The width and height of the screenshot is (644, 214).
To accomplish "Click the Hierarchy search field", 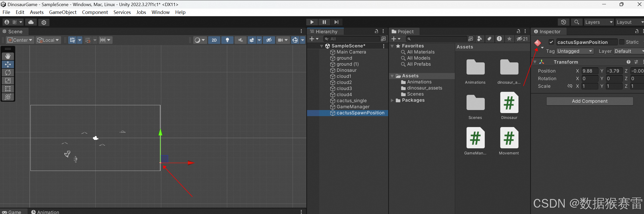I will [x=352, y=39].
